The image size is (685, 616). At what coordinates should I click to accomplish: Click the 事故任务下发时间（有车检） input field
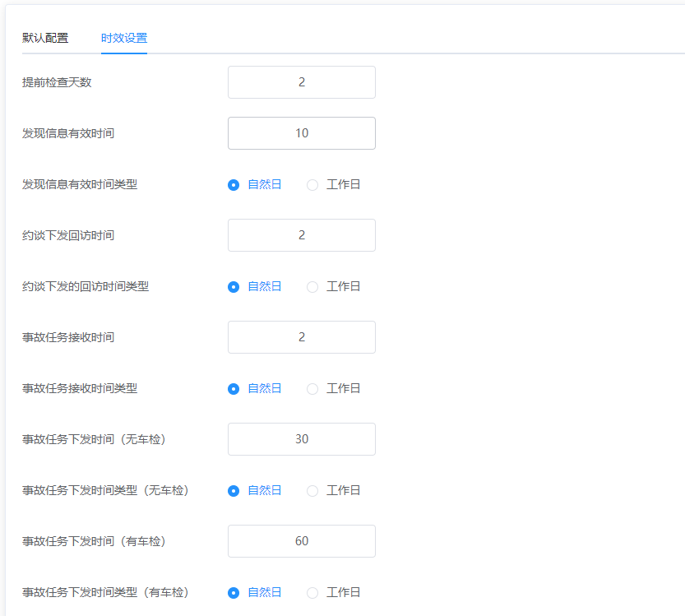(x=302, y=541)
